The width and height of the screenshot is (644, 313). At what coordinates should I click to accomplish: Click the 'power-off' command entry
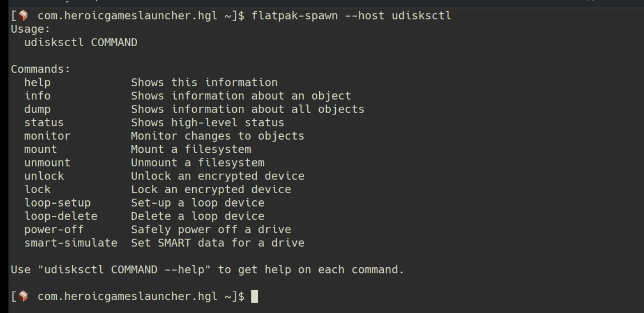pos(54,230)
